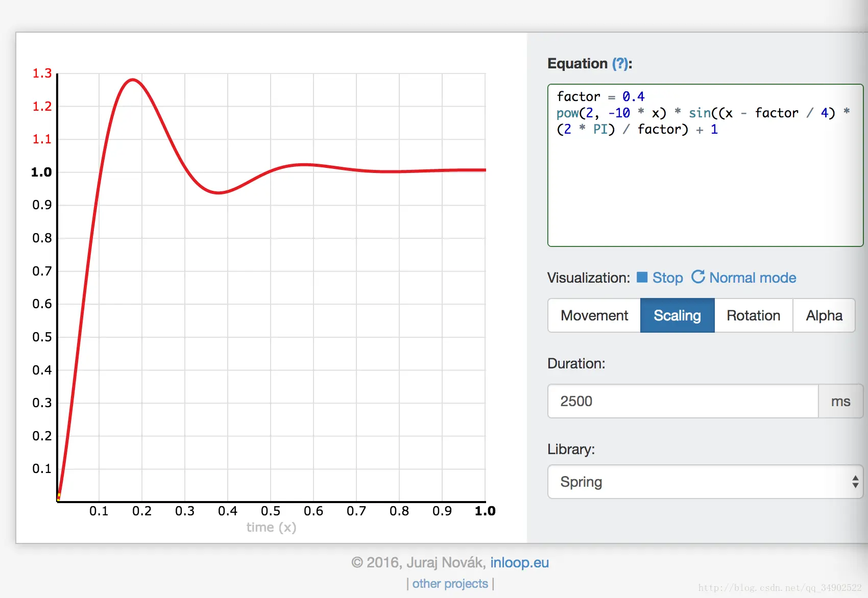The width and height of the screenshot is (868, 598).
Task: Click the ms unit label beside Duration
Action: (840, 401)
